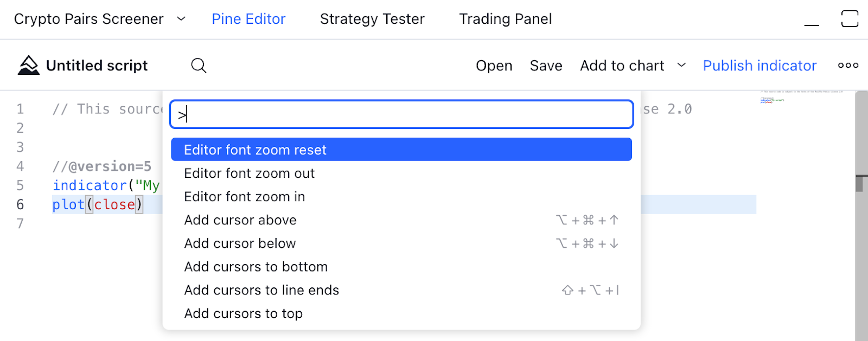
Task: Expand the Crypto Pairs Screener dropdown chevron
Action: [181, 19]
